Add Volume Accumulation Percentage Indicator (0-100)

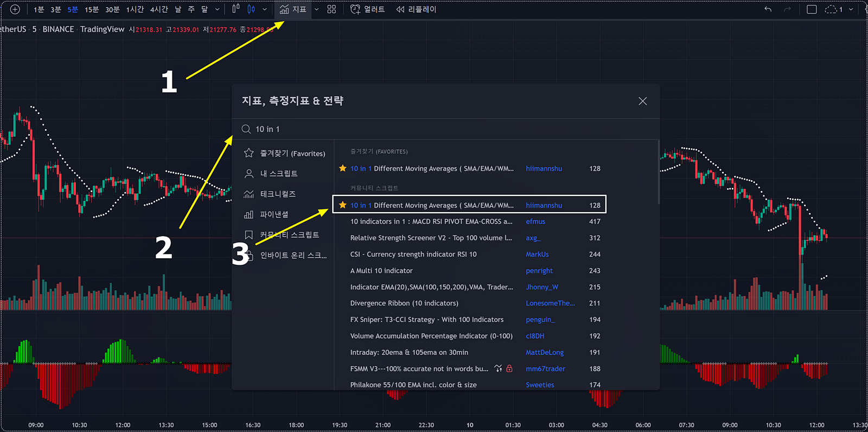[x=431, y=336]
